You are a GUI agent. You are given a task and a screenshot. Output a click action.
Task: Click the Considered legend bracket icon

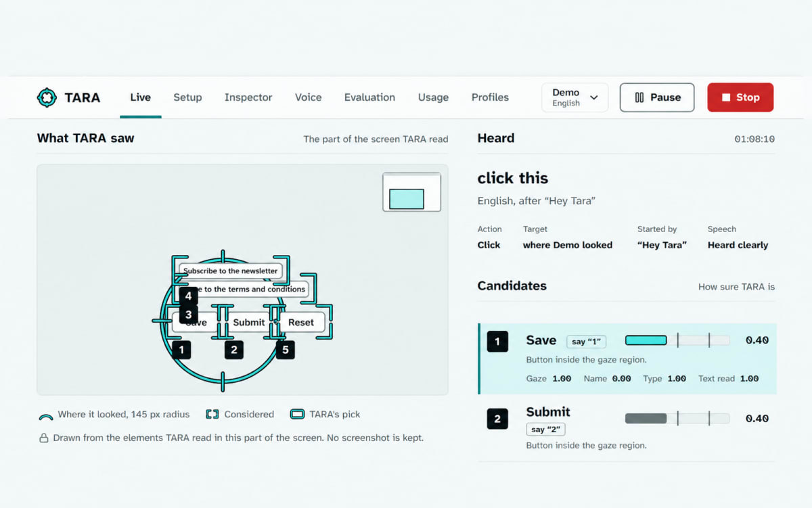[212, 415]
